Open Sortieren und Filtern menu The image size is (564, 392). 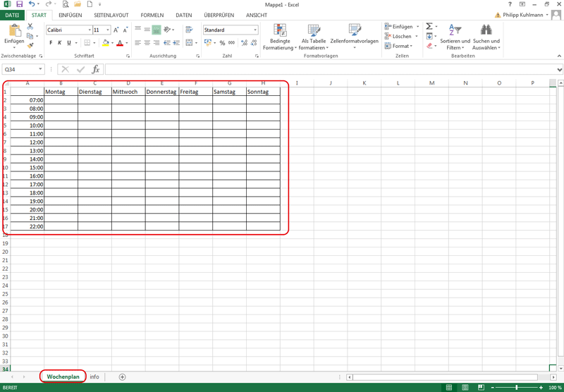[x=455, y=37]
